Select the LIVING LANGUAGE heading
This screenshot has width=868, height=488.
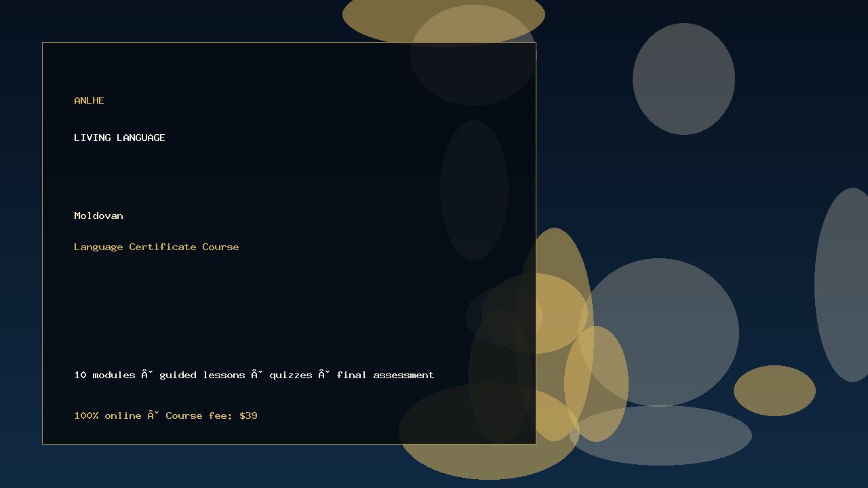pyautogui.click(x=119, y=138)
